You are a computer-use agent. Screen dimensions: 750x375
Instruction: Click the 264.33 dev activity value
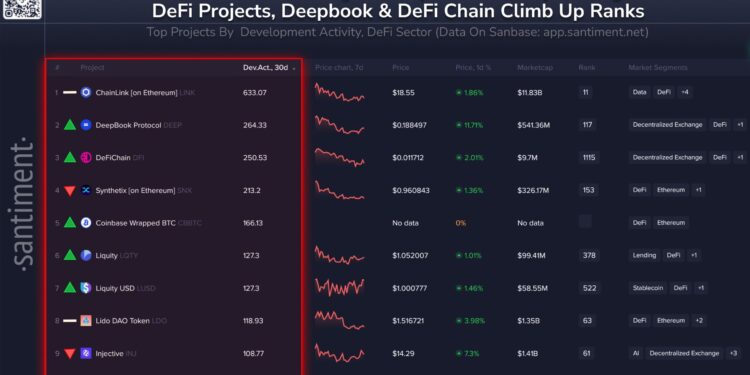pyautogui.click(x=254, y=125)
